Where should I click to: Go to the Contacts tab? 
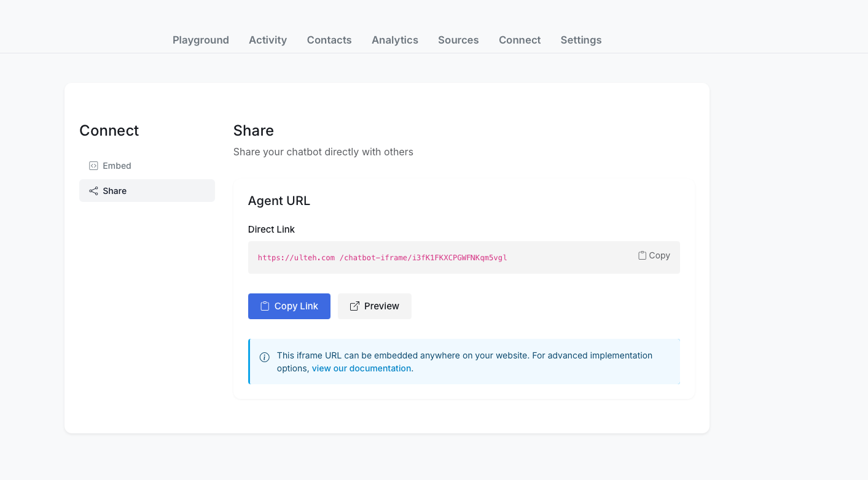click(329, 40)
